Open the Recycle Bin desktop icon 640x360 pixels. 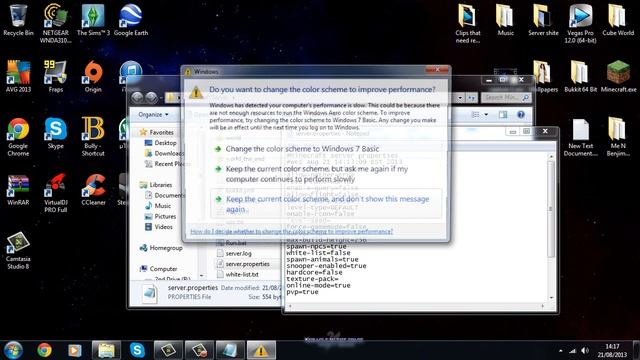pos(18,20)
